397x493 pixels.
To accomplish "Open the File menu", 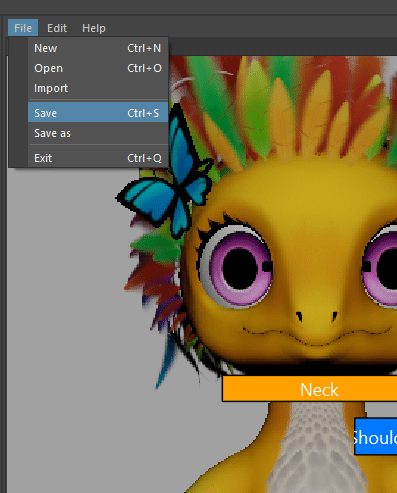I will tap(23, 28).
